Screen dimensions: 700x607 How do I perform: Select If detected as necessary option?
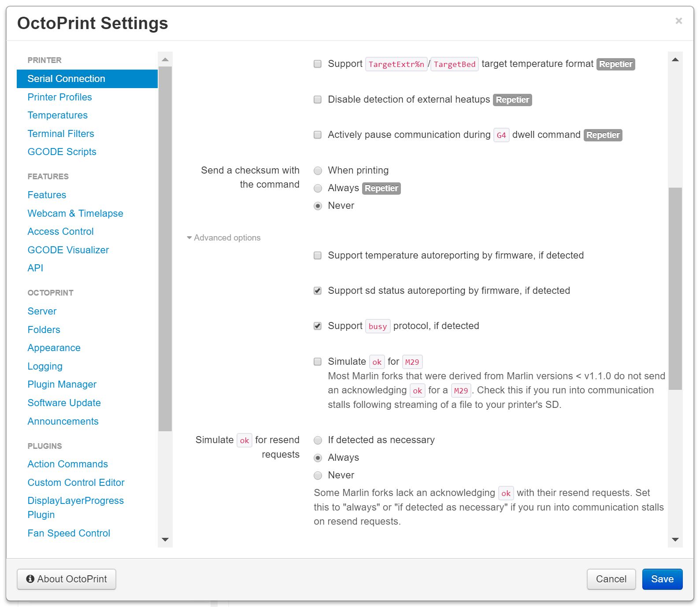click(x=318, y=440)
